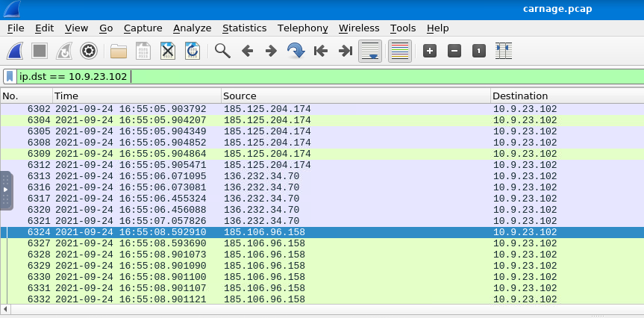Screen dimensions: 644x318
Task: Select packet number 6309
Action: coord(322,154)
